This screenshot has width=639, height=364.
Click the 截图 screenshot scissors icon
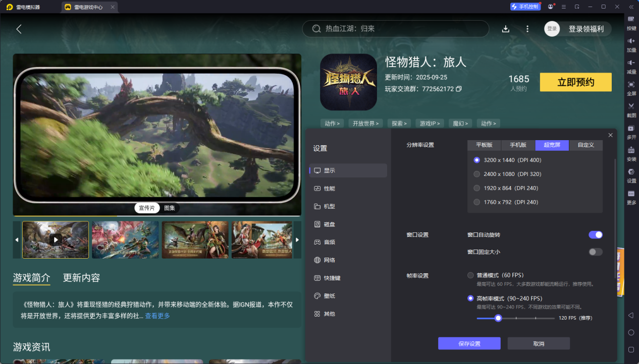(x=631, y=106)
